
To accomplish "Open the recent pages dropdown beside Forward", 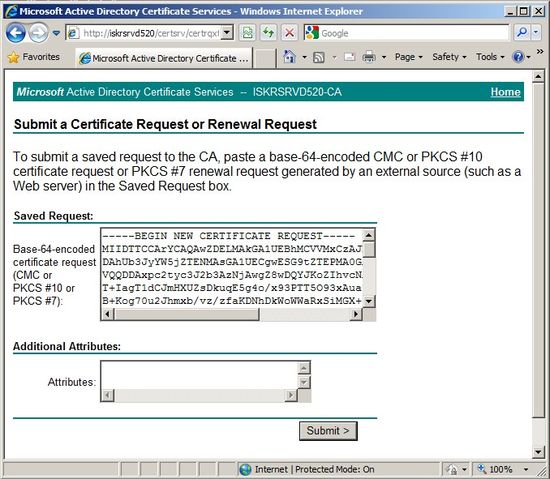I will tap(56, 33).
